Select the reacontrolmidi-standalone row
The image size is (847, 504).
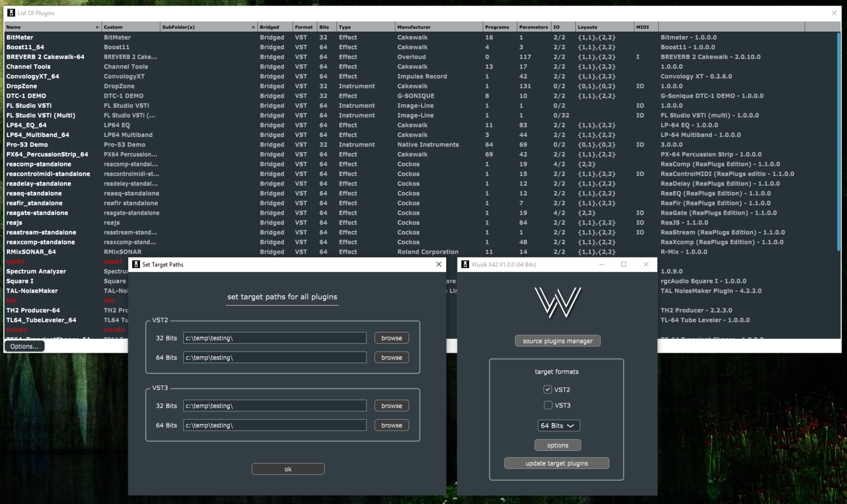[x=421, y=174]
